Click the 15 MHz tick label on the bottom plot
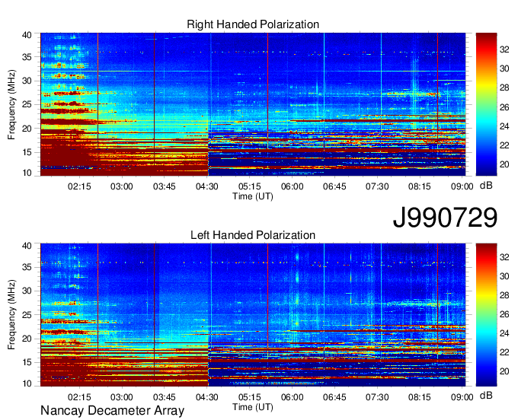This screenshot has width=518, height=420. click(27, 362)
